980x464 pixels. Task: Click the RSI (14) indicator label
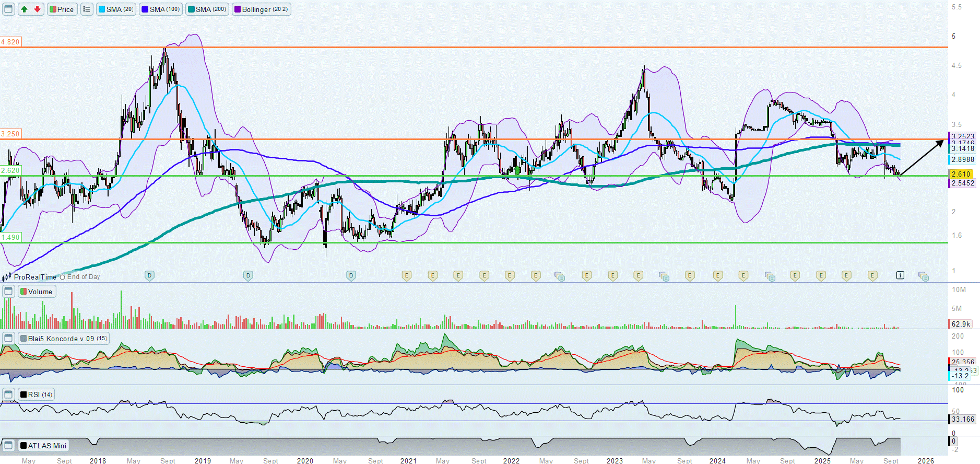[x=37, y=395]
